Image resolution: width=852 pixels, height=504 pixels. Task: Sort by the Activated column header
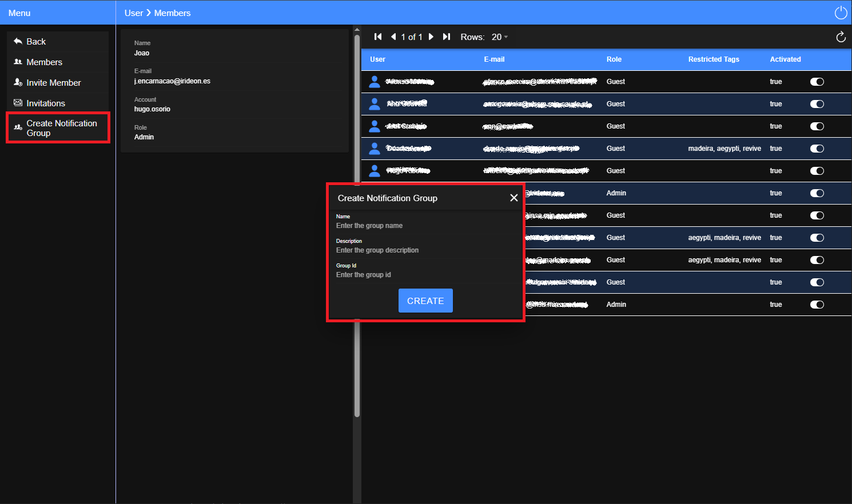pyautogui.click(x=785, y=59)
